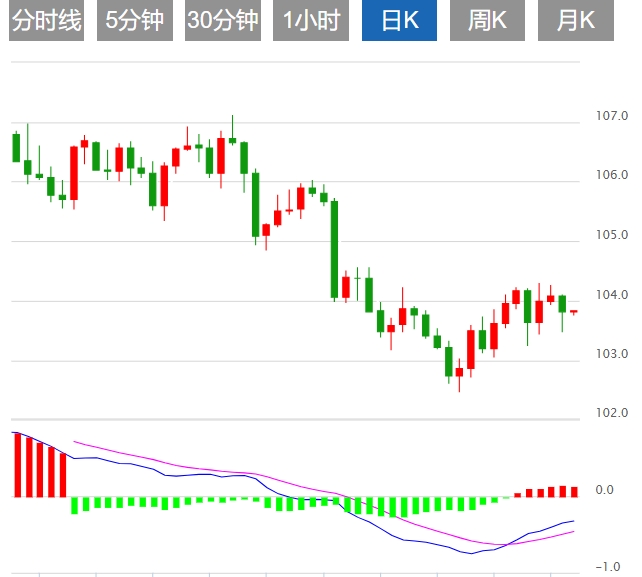Click the first red MACD histogram bar
The width and height of the screenshot is (642, 577).
16,464
